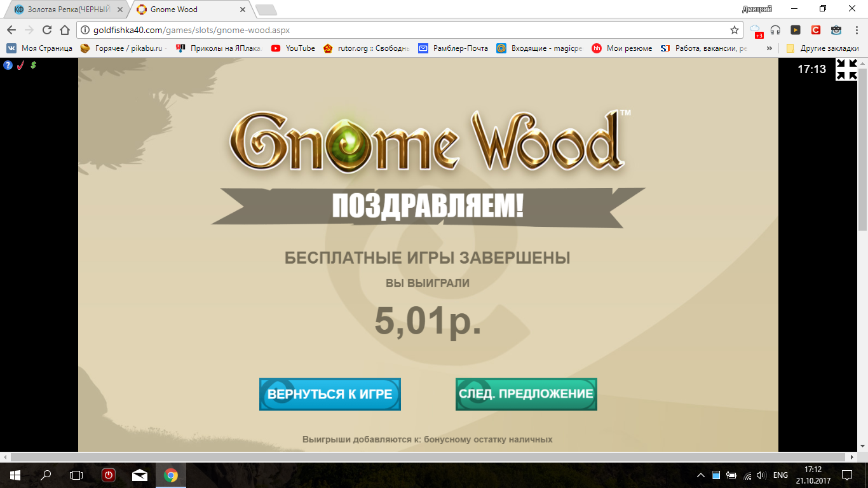
Task: Expand the hidden bookmarks overflow chevron
Action: [770, 48]
